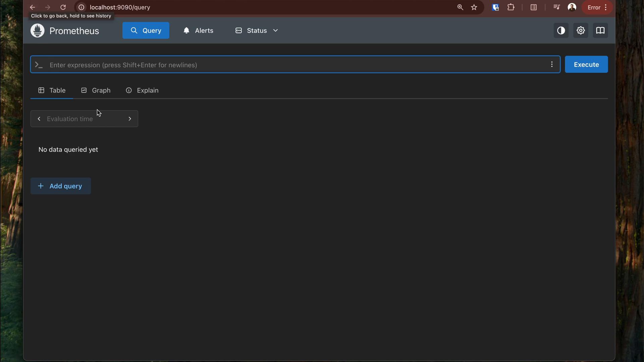Open settings via the gear icon
This screenshot has width=644, height=362.
coord(581,31)
